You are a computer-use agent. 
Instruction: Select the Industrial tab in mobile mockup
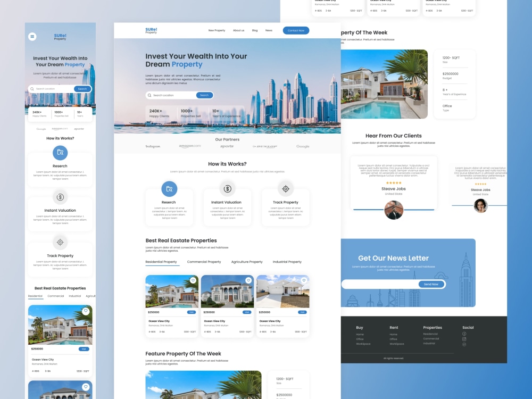click(x=75, y=296)
